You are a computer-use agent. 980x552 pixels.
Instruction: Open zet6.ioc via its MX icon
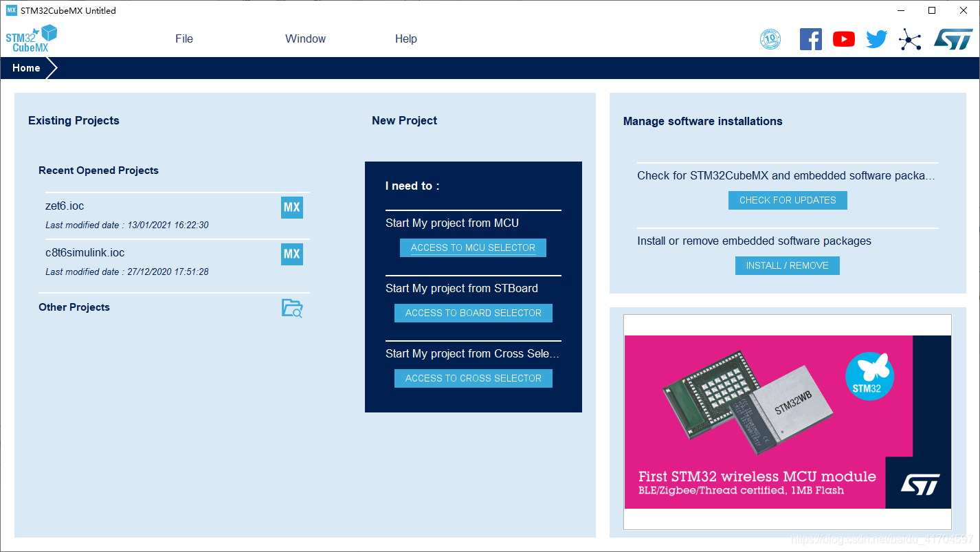coord(292,208)
